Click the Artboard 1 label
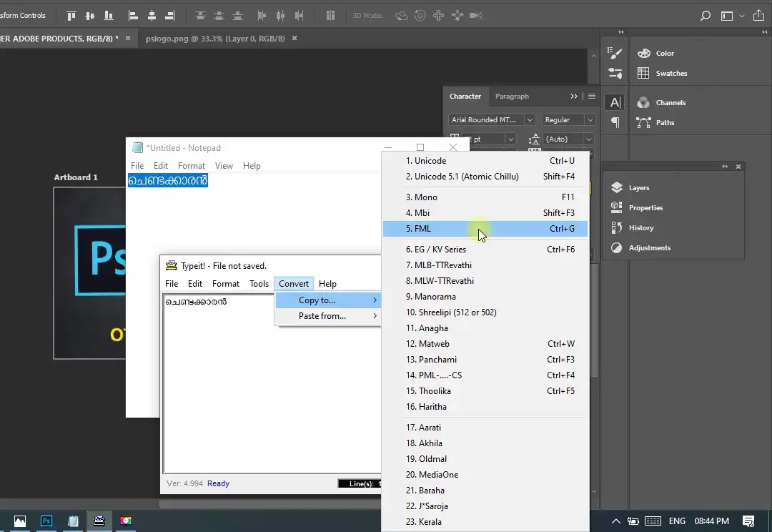 pos(76,177)
